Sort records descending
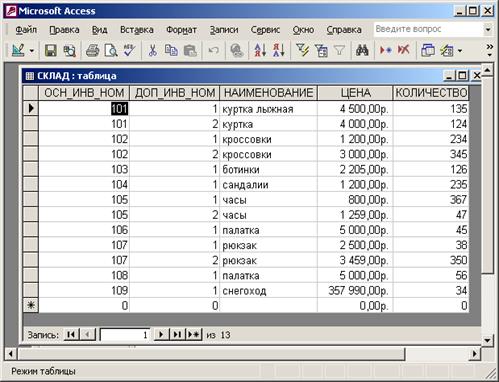The image size is (499, 382). (279, 51)
